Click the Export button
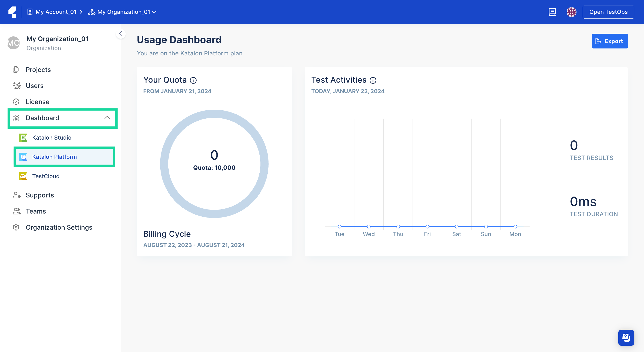This screenshot has height=352, width=644. (610, 41)
